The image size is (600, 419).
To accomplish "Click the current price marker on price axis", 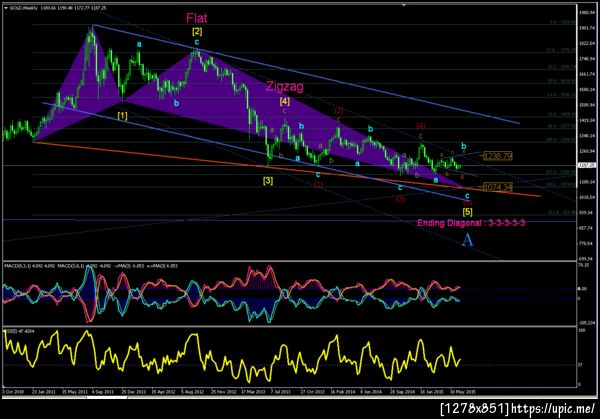I will tap(587, 165).
